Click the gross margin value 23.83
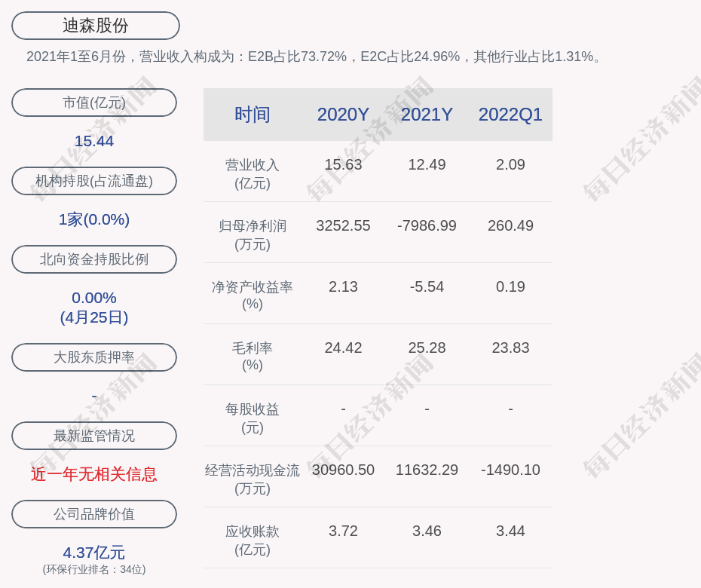This screenshot has height=588, width=701. [x=510, y=348]
